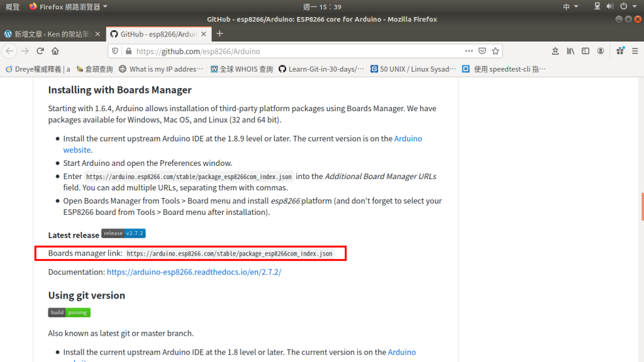Viewport: 644px width, 362px height.
Task: Open the Firefox account menu
Action: tap(601, 51)
